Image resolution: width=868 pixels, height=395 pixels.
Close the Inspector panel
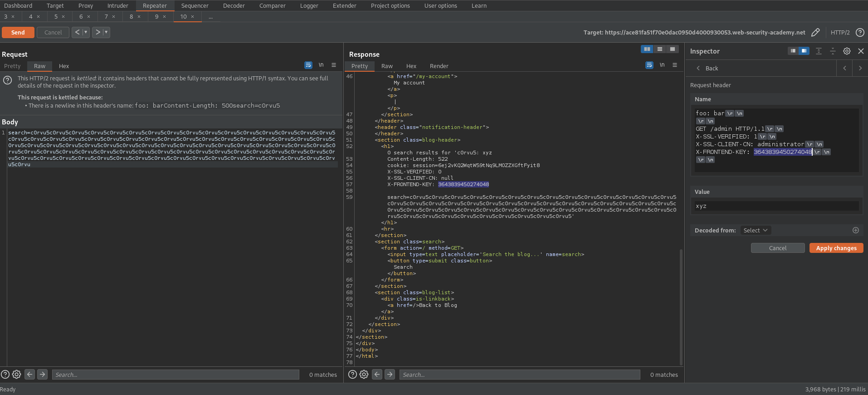point(861,51)
